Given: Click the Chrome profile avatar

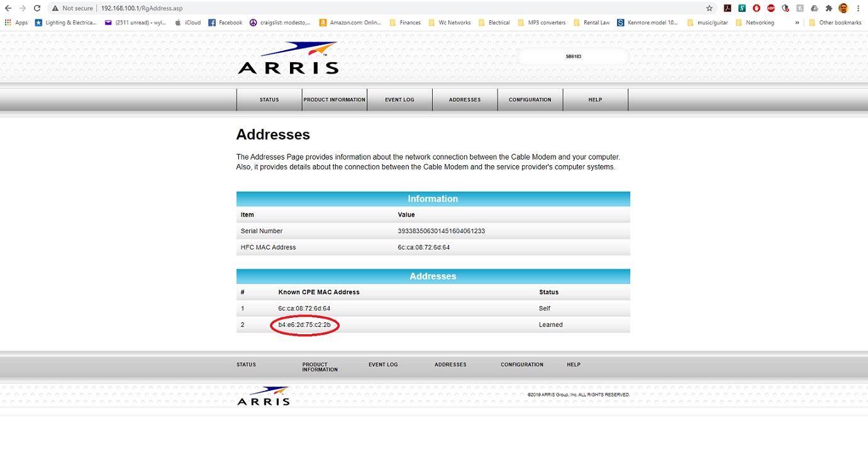Looking at the screenshot, I should tap(843, 8).
